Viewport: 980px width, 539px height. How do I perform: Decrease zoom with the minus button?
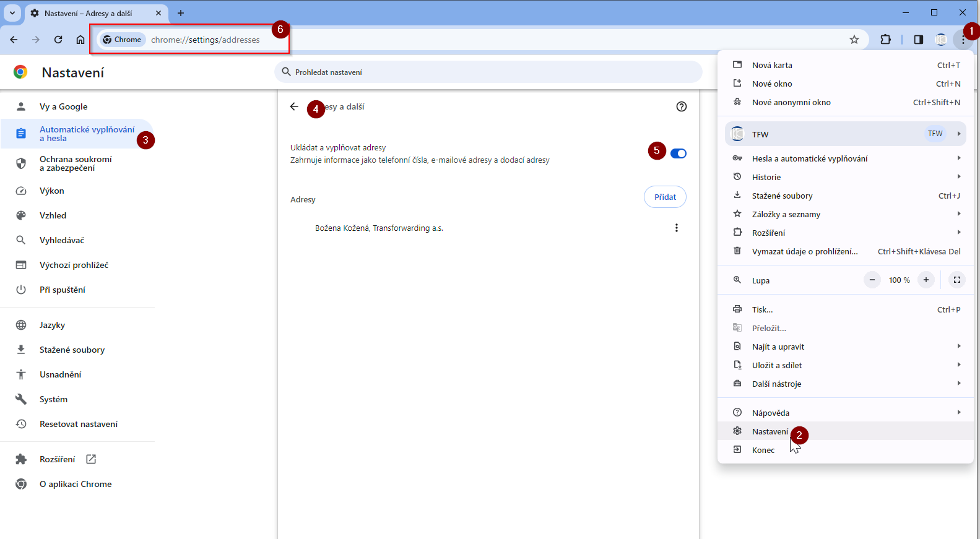tap(872, 280)
